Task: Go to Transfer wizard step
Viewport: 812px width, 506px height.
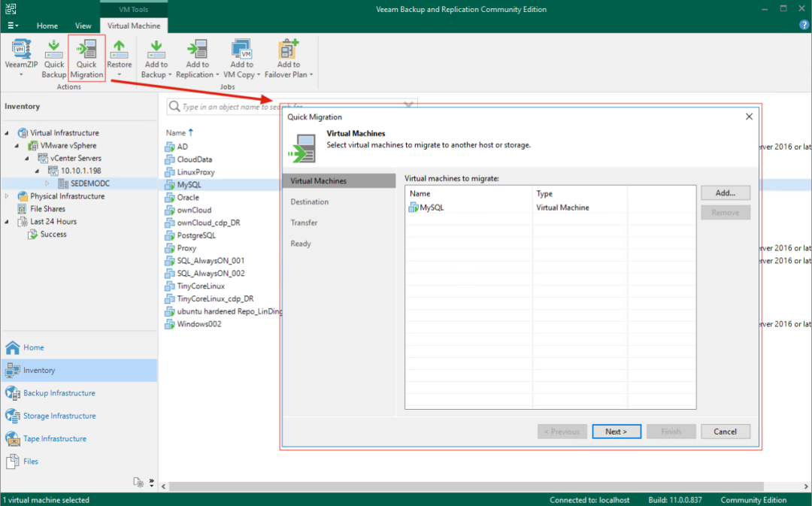Action: click(304, 223)
